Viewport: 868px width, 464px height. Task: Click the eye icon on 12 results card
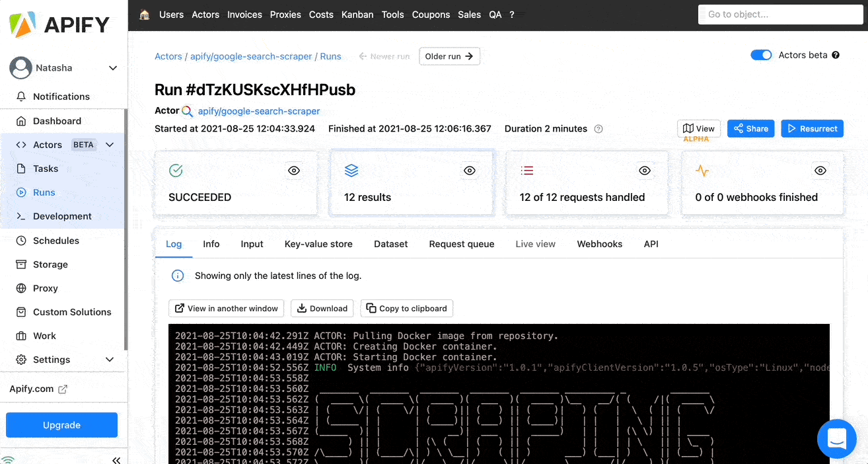pyautogui.click(x=470, y=171)
